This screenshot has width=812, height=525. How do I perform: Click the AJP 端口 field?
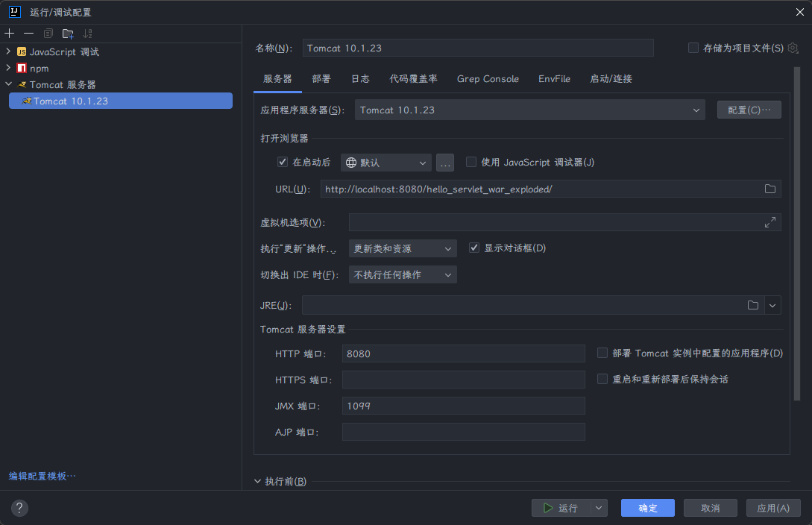[464, 432]
